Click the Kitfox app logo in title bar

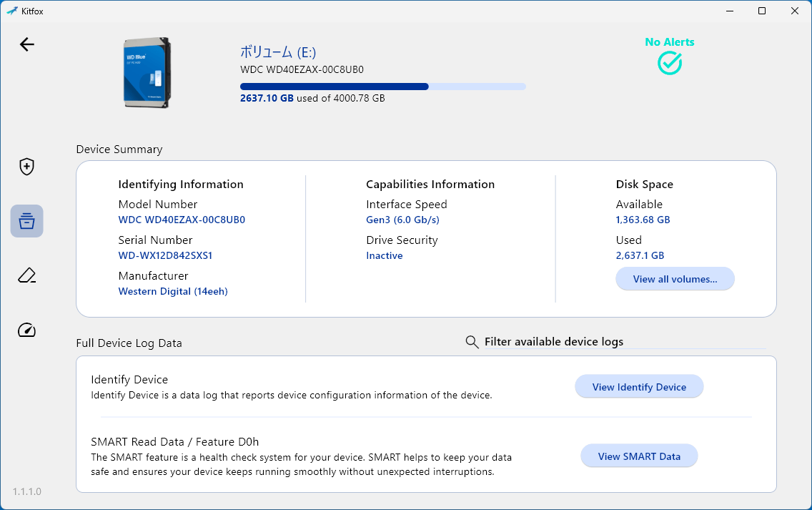[x=12, y=11]
